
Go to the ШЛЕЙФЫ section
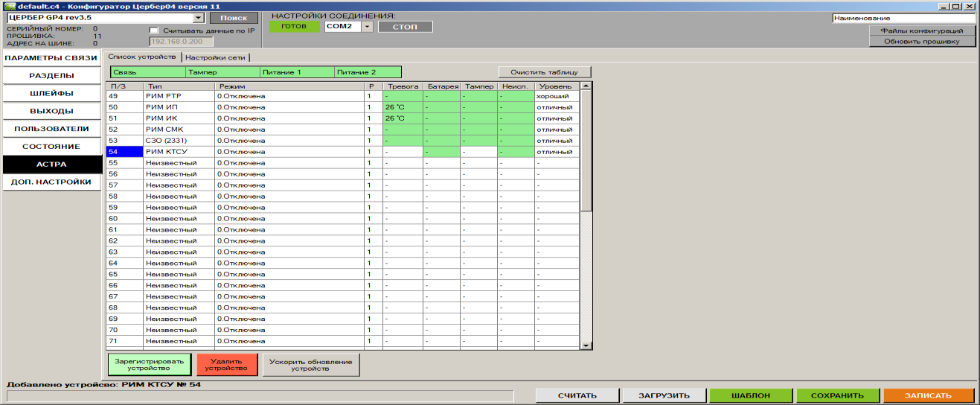tap(52, 94)
